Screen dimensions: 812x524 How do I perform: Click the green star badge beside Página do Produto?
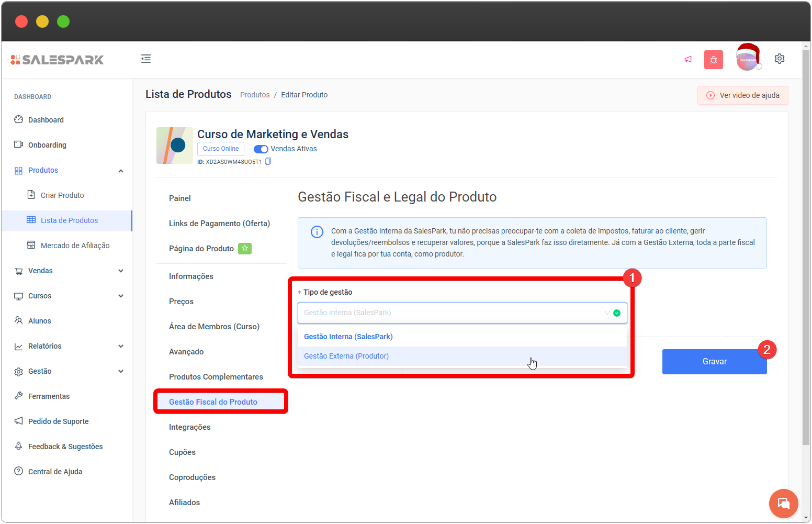point(245,249)
